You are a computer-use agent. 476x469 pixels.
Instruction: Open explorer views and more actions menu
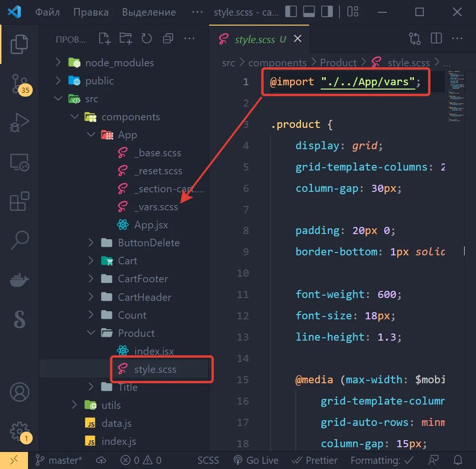190,38
